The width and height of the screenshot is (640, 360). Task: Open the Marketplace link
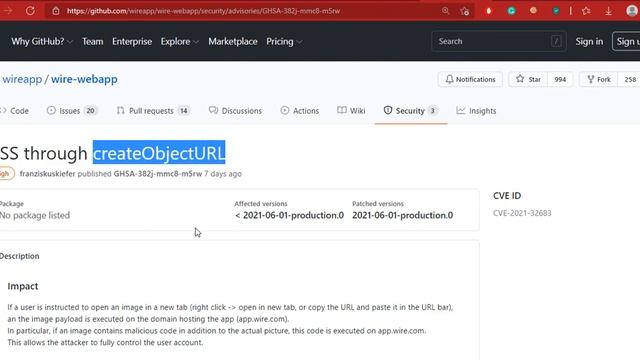click(x=233, y=42)
